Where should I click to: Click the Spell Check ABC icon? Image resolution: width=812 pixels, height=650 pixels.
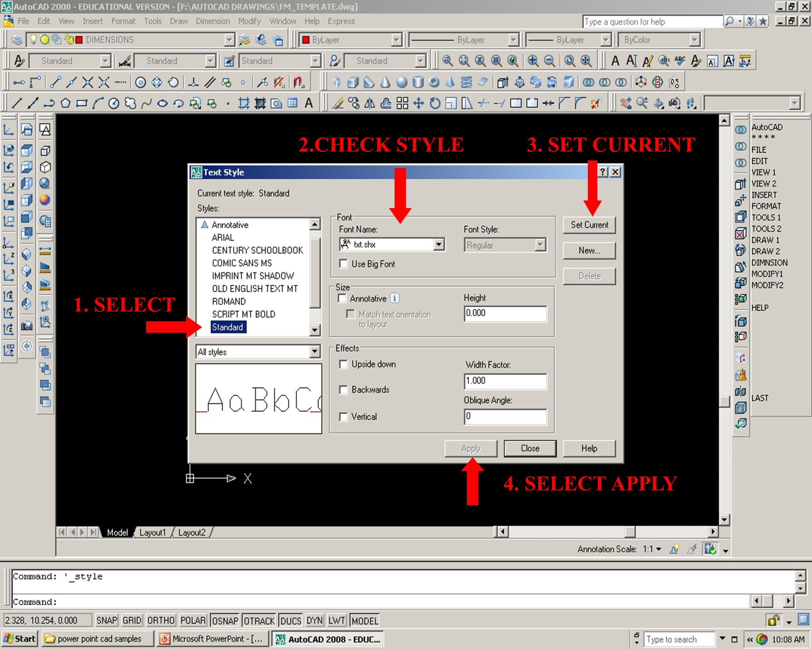[680, 60]
